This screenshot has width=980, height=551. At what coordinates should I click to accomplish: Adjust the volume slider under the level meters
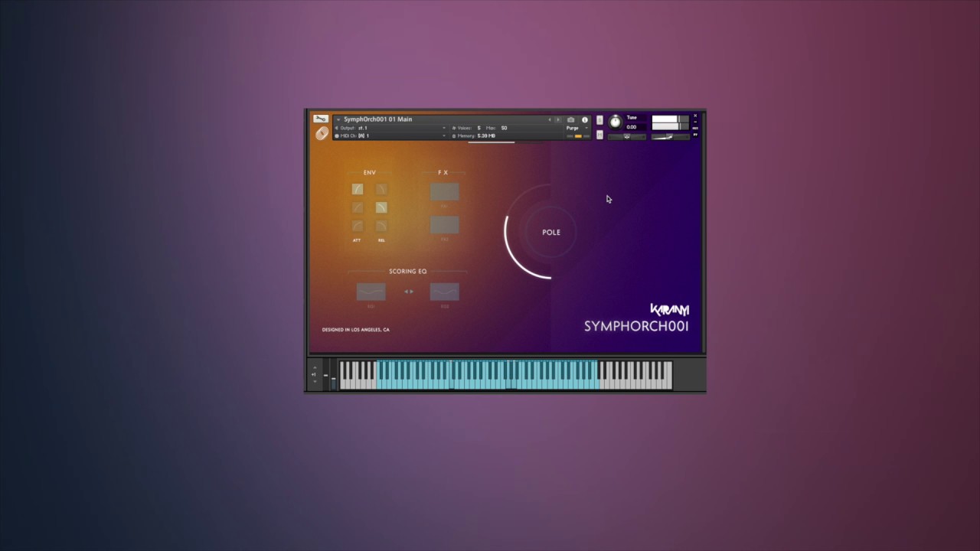(670, 136)
